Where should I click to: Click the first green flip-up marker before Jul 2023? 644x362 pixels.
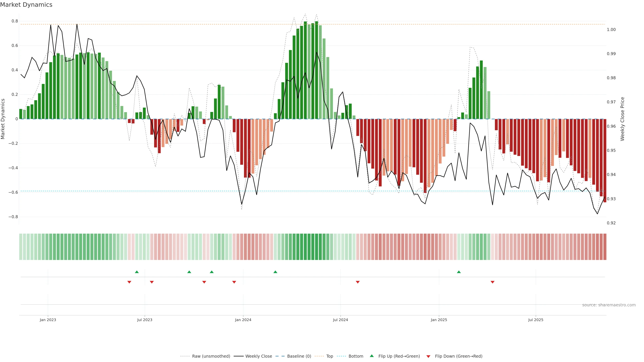pos(137,272)
